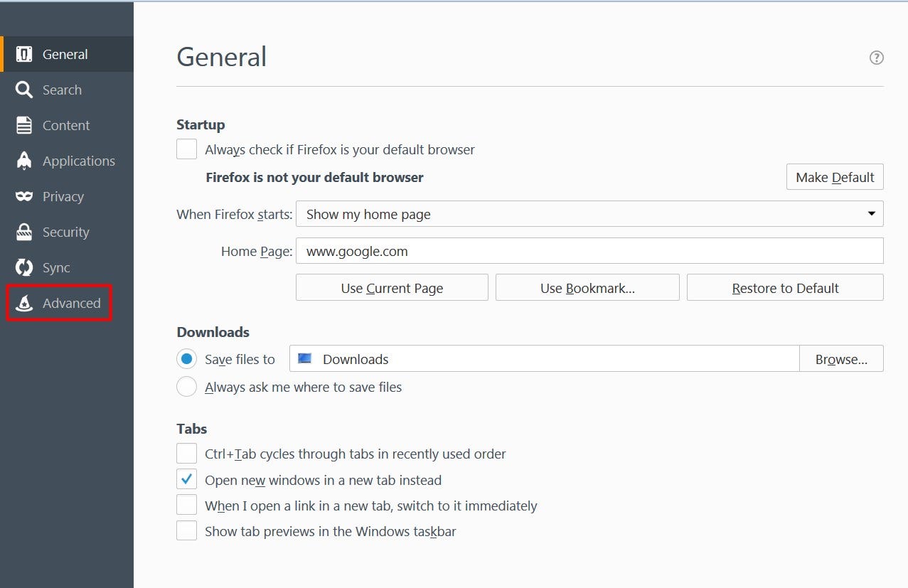The height and width of the screenshot is (588, 908).
Task: Open the Security preferences label
Action: pyautogui.click(x=65, y=232)
